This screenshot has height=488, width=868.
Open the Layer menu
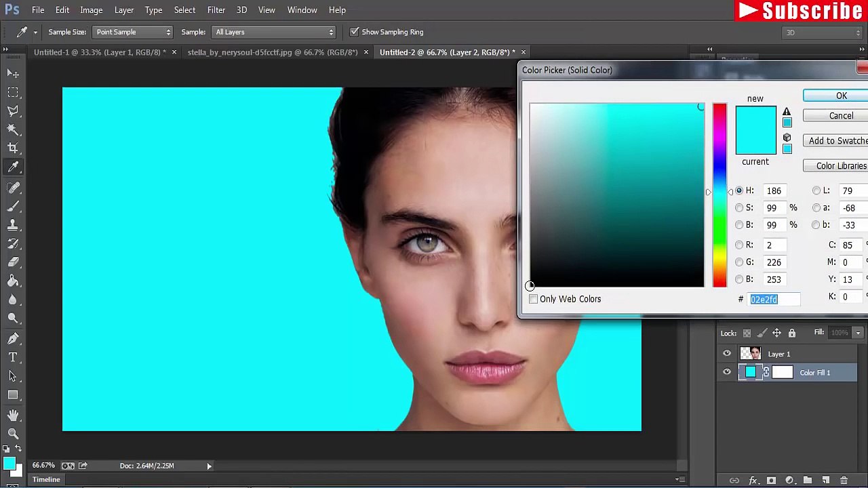(124, 10)
